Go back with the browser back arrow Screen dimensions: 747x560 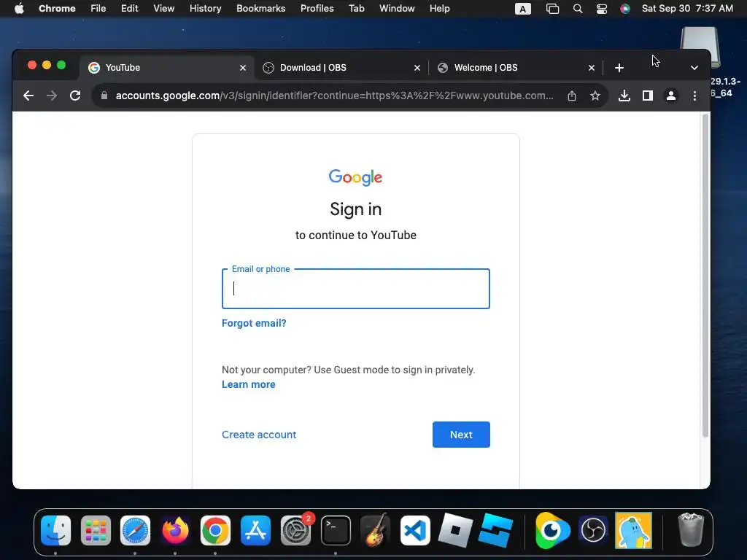[28, 96]
